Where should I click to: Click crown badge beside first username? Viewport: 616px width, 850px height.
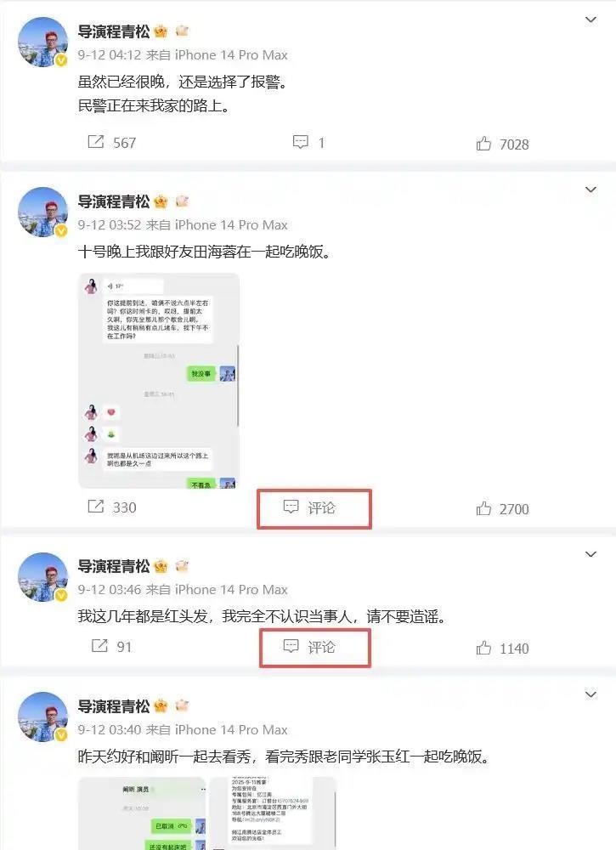[161, 31]
